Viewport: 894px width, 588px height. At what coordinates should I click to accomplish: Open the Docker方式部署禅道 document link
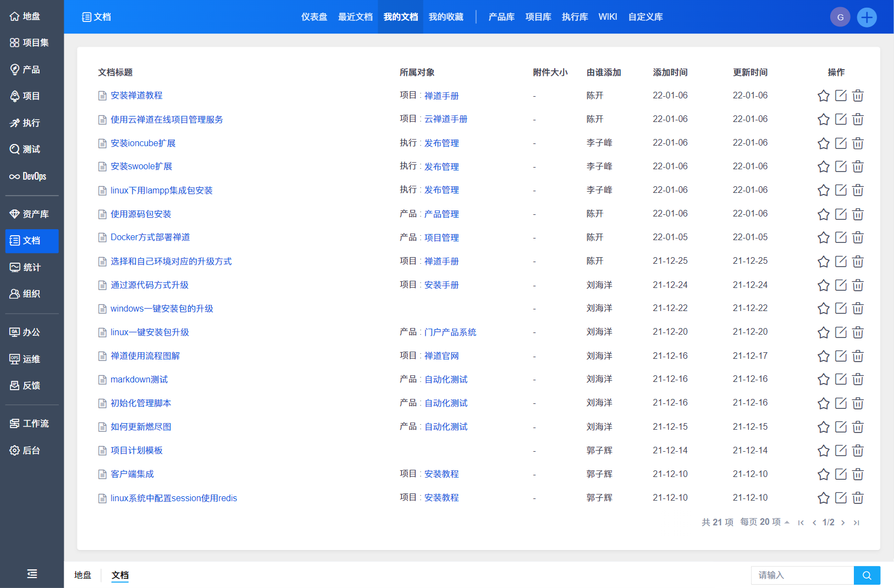pyautogui.click(x=150, y=237)
